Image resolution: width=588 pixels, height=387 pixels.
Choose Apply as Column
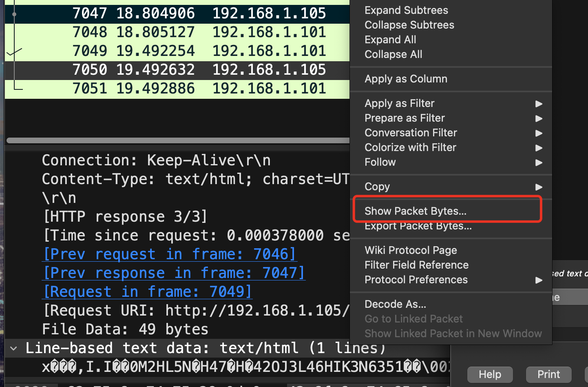point(406,79)
